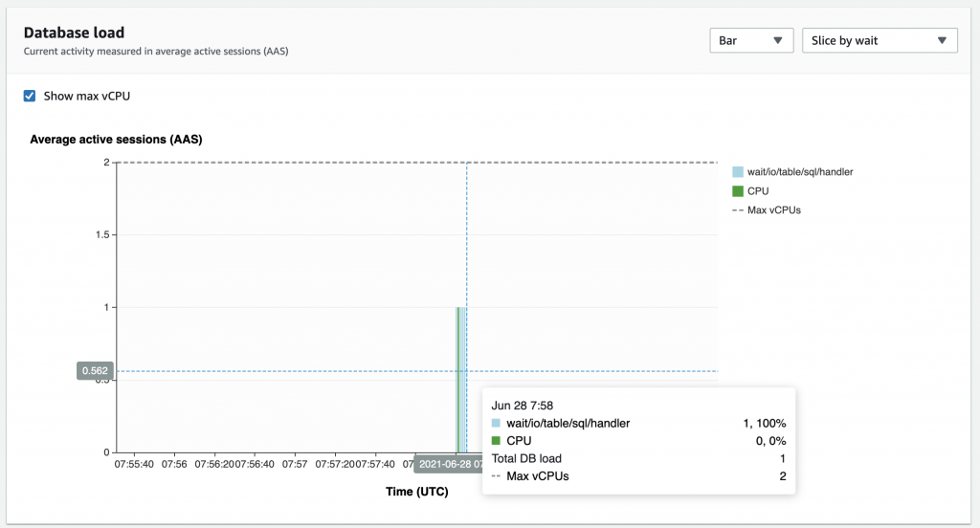980x528 pixels.
Task: Click the load bar at 07:58
Action: [460, 380]
